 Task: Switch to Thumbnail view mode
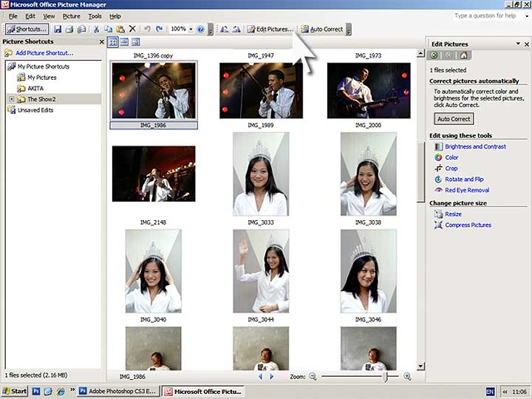[x=113, y=42]
